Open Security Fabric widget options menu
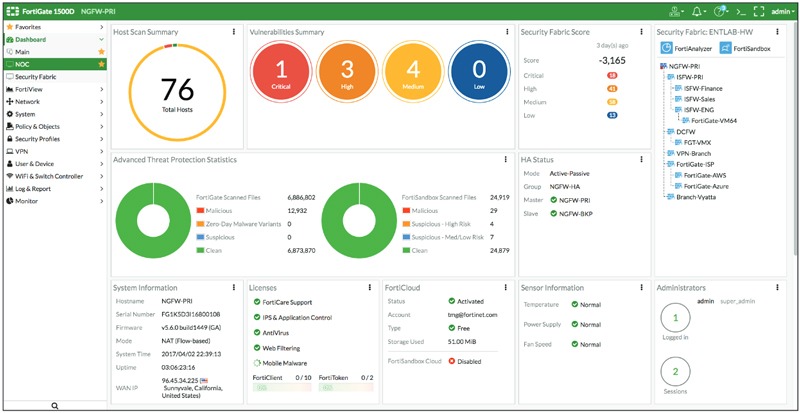 pyautogui.click(x=777, y=32)
